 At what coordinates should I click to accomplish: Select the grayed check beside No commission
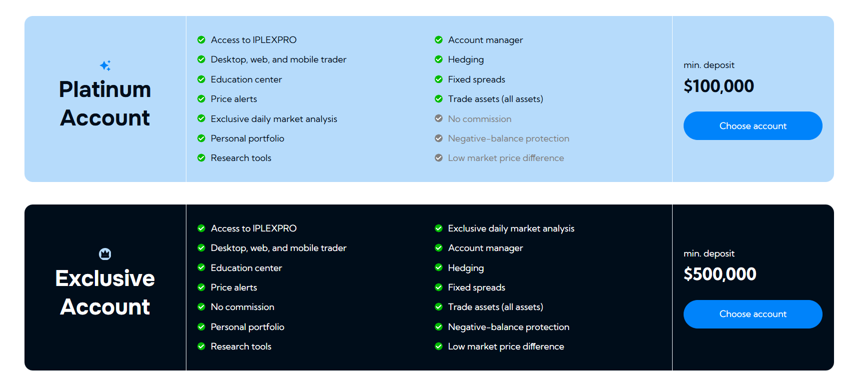tap(438, 118)
